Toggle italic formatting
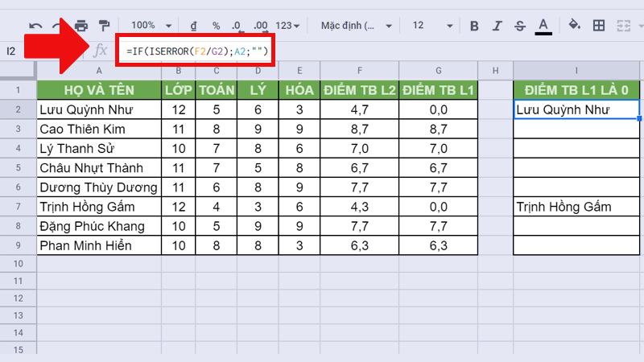This screenshot has width=644, height=362. [x=497, y=25]
